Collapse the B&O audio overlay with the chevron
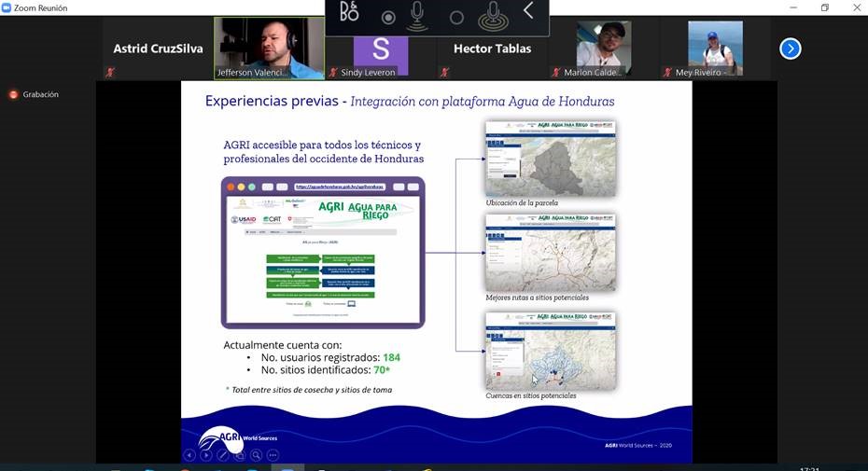The height and width of the screenshot is (471, 868). pos(528,10)
